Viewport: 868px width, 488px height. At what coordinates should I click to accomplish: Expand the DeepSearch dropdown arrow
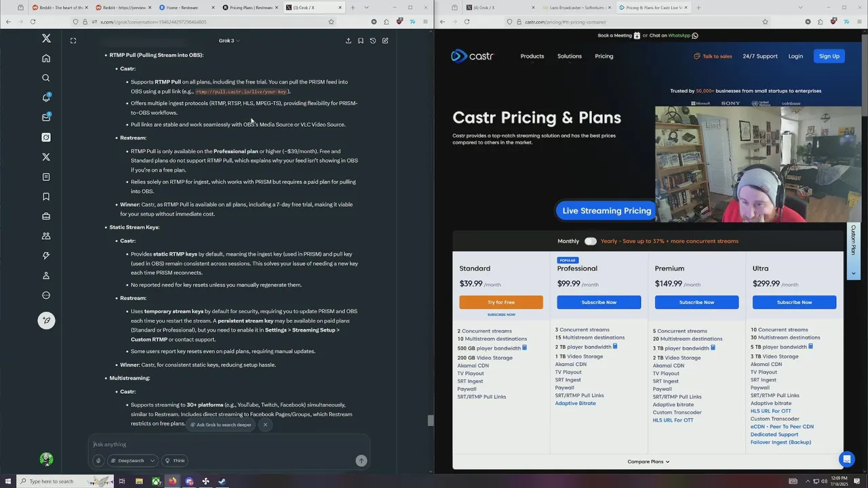click(x=153, y=460)
